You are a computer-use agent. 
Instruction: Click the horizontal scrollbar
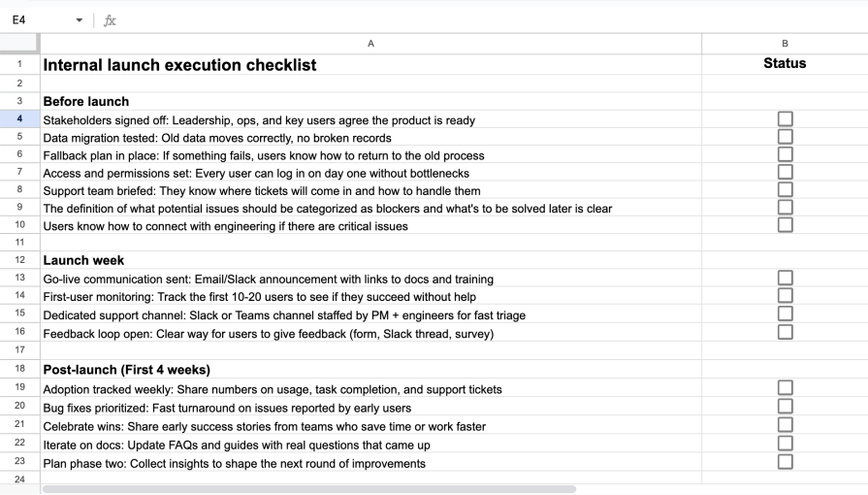[x=308, y=489]
